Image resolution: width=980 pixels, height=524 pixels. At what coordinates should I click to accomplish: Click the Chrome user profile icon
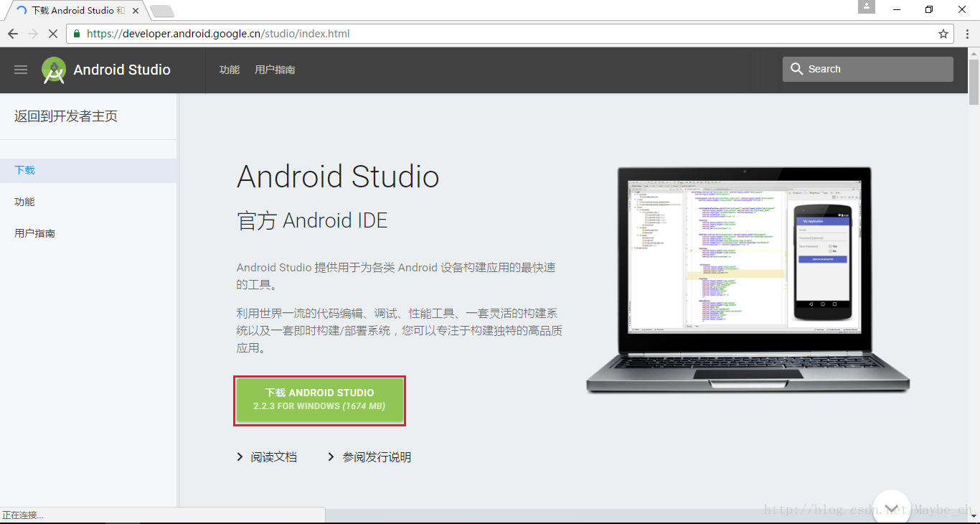867,7
